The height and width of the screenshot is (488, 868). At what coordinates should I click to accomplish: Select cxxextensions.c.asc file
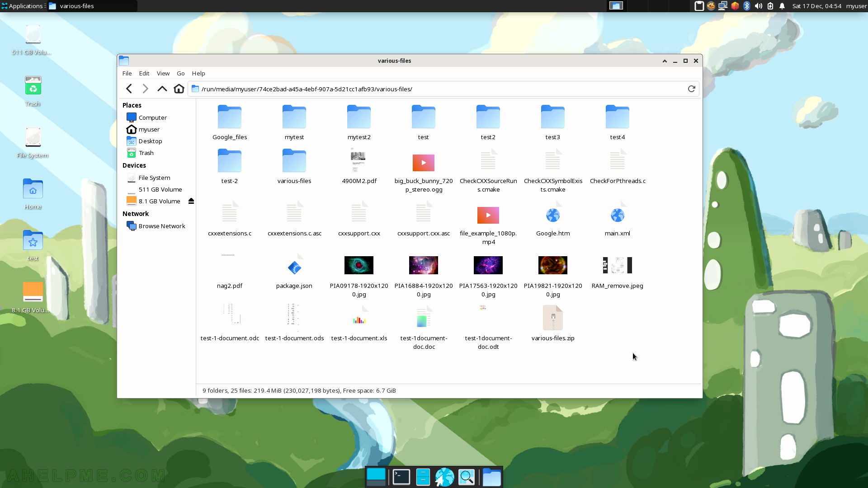click(x=294, y=213)
